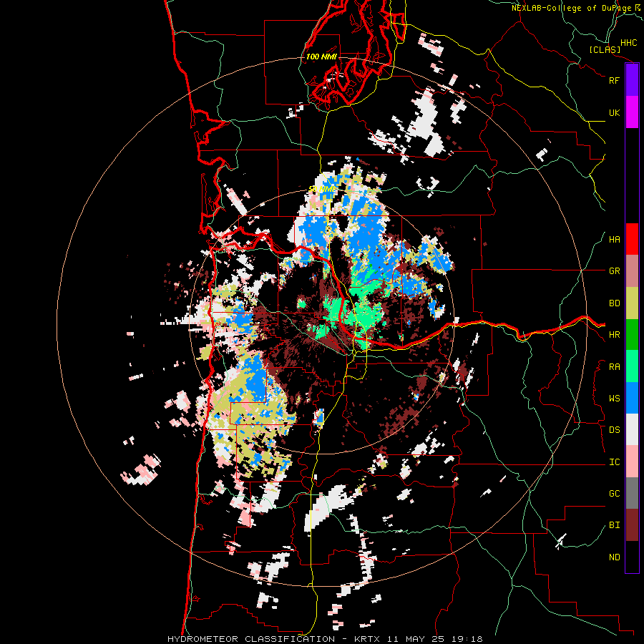Click the HA red legend swatch
This screenshot has height=644, width=644.
coord(632,239)
